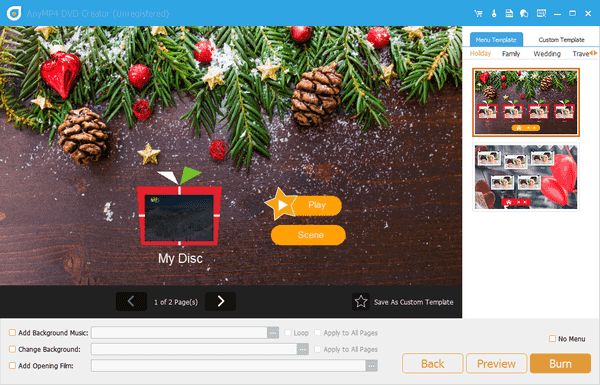This screenshot has width=600, height=385.
Task: Select the Travel template category
Action: pyautogui.click(x=580, y=54)
